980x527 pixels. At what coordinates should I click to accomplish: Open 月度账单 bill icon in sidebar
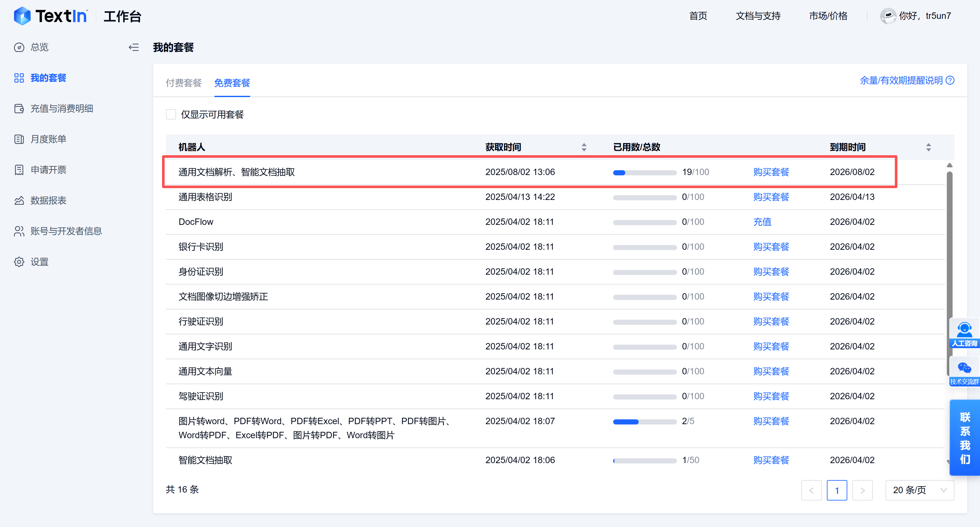pyautogui.click(x=19, y=139)
